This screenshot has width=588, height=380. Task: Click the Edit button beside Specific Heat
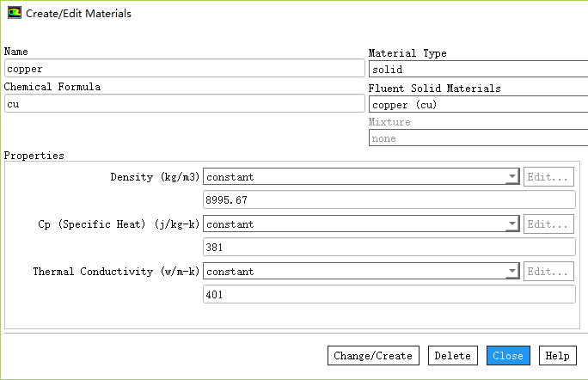(549, 224)
